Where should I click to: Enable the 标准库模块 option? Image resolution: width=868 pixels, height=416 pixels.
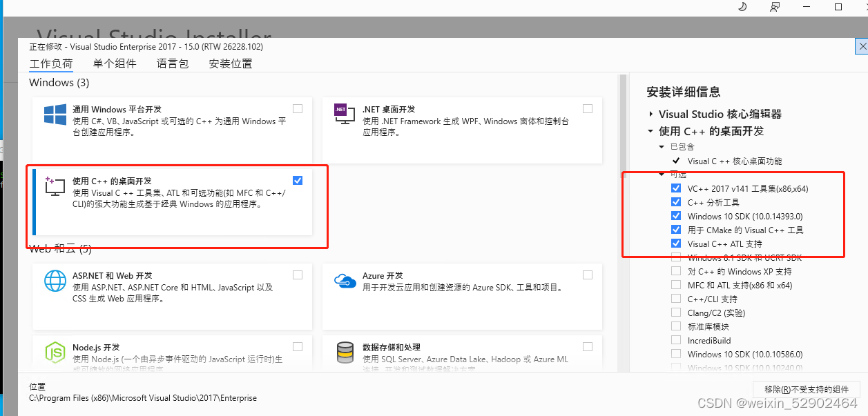click(676, 326)
